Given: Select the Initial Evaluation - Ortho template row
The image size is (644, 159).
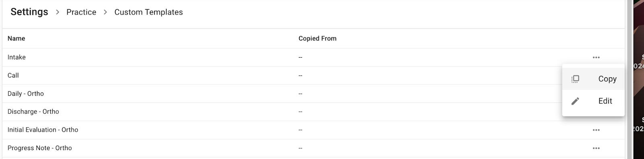Looking at the screenshot, I should click(314, 130).
